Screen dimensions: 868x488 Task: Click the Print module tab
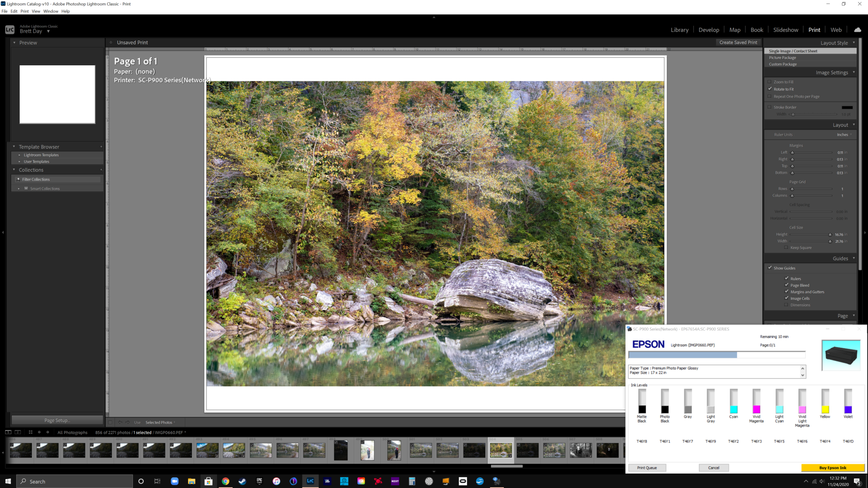coord(814,29)
